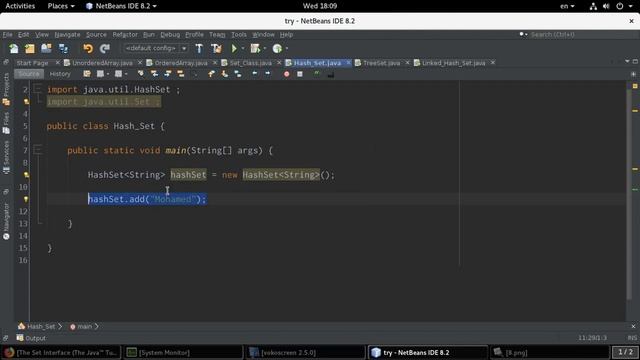This screenshot has width=640, height=360.
Task: Open the en language indicator dropdown
Action: click(567, 6)
